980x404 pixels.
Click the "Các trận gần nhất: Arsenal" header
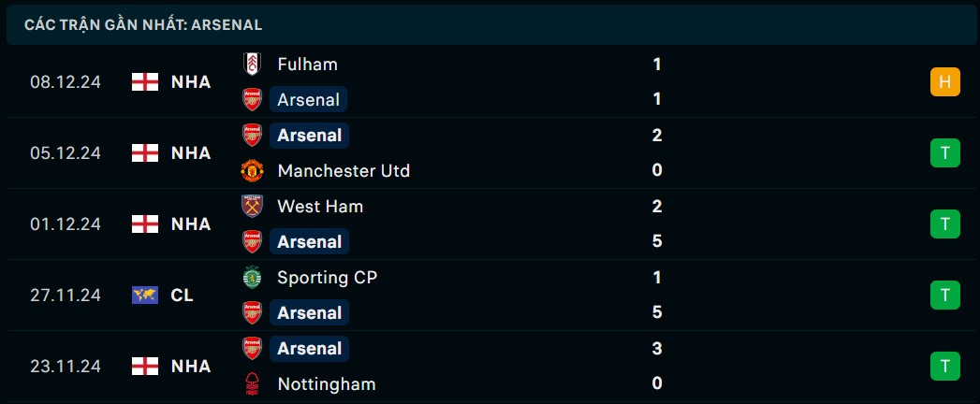143,25
